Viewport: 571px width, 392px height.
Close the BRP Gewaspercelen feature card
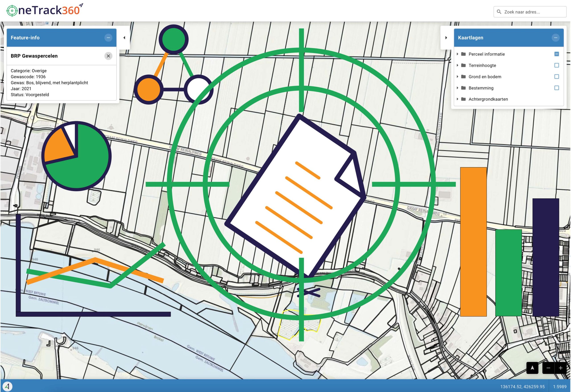108,56
